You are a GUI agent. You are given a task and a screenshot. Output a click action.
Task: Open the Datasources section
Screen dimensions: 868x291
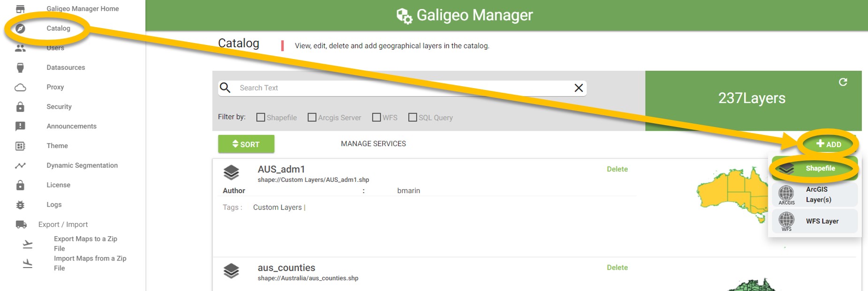click(x=66, y=68)
